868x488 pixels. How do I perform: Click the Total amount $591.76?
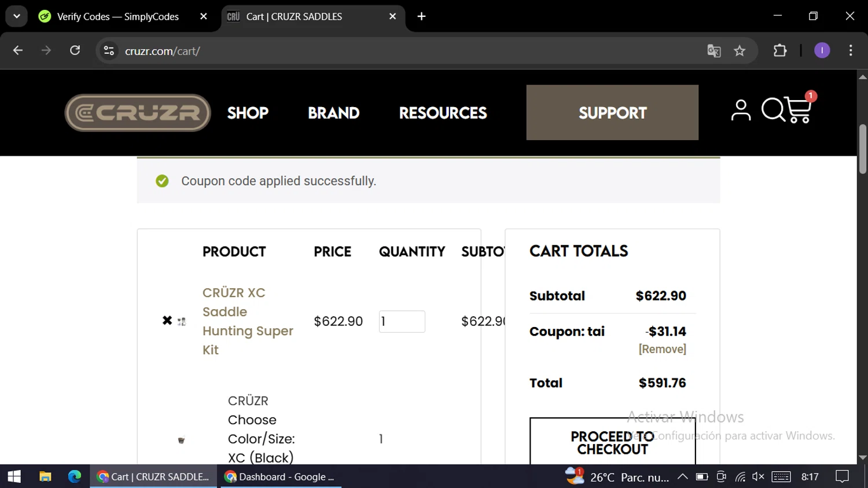tap(662, 383)
